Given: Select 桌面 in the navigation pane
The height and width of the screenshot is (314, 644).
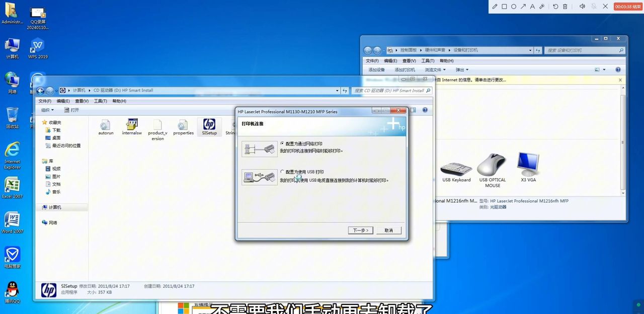Looking at the screenshot, I should [x=56, y=138].
